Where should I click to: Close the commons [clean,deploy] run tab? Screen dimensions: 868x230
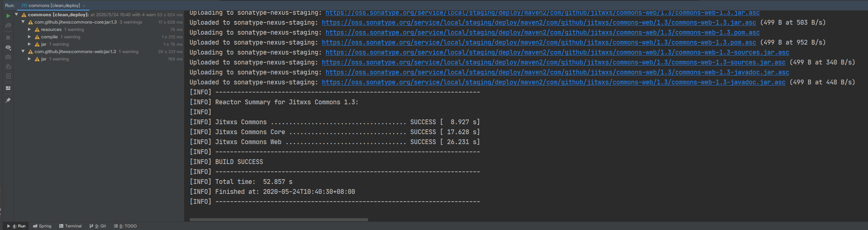(x=84, y=6)
